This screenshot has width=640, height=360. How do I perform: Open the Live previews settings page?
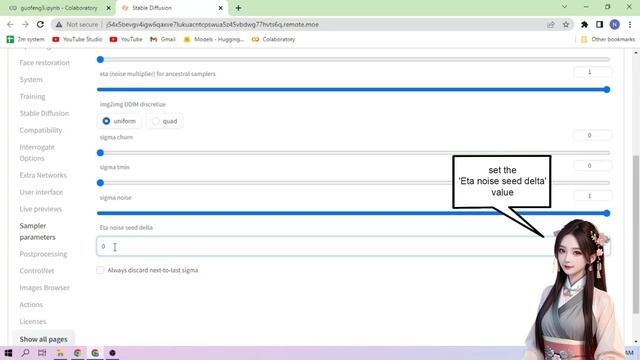click(41, 209)
